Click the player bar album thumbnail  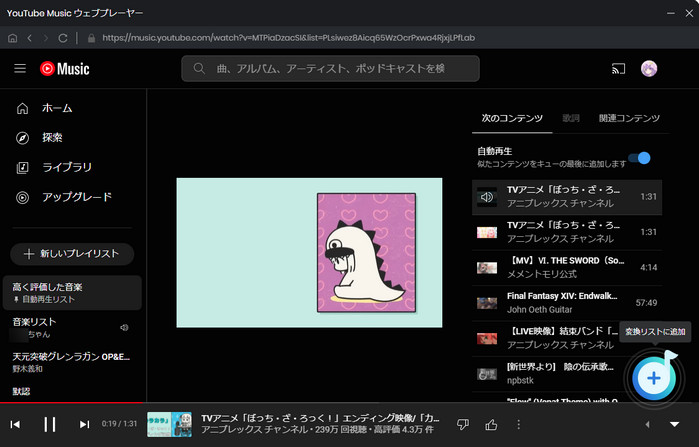(169, 424)
